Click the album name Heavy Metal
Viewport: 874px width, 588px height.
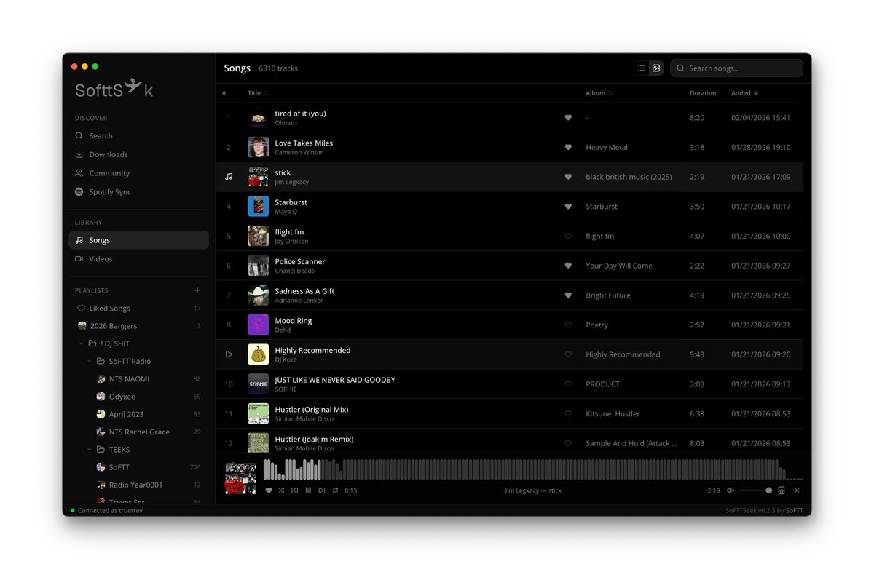(x=607, y=147)
